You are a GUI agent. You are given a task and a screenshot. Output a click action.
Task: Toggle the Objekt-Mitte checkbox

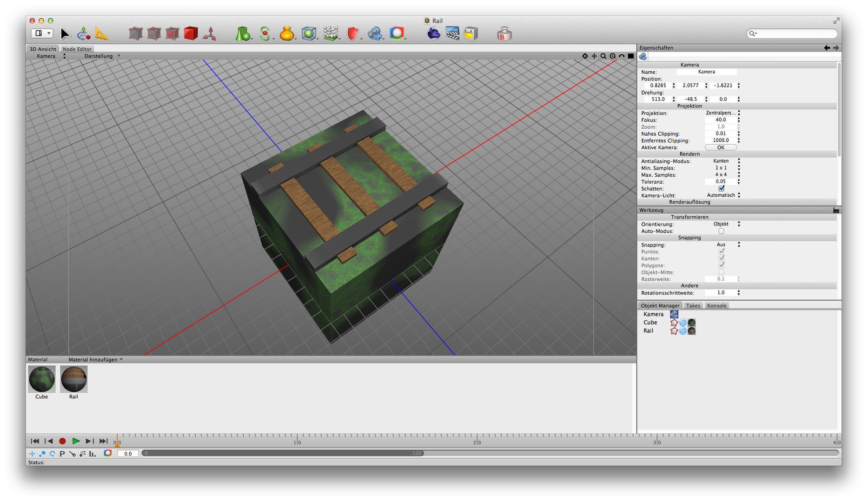(722, 272)
